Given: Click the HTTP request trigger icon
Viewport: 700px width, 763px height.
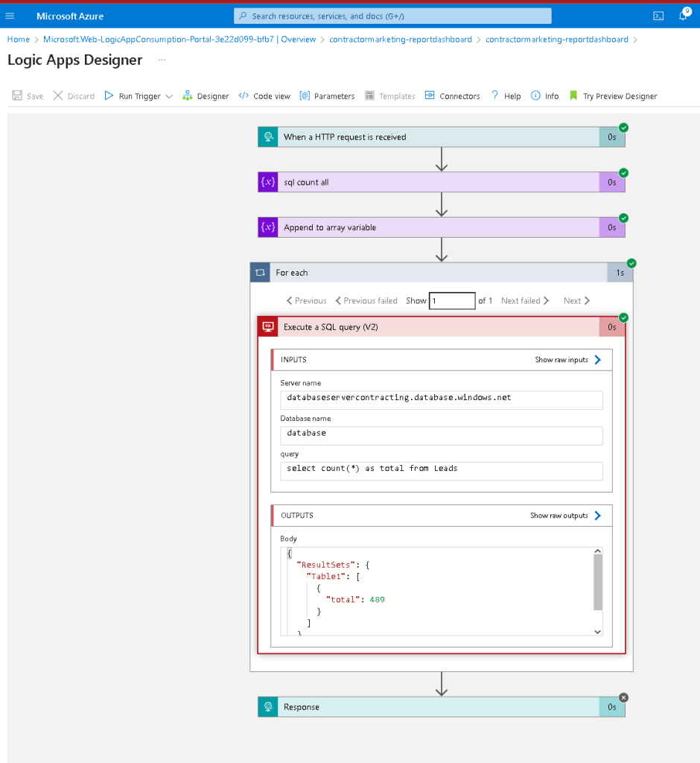Looking at the screenshot, I should (268, 137).
